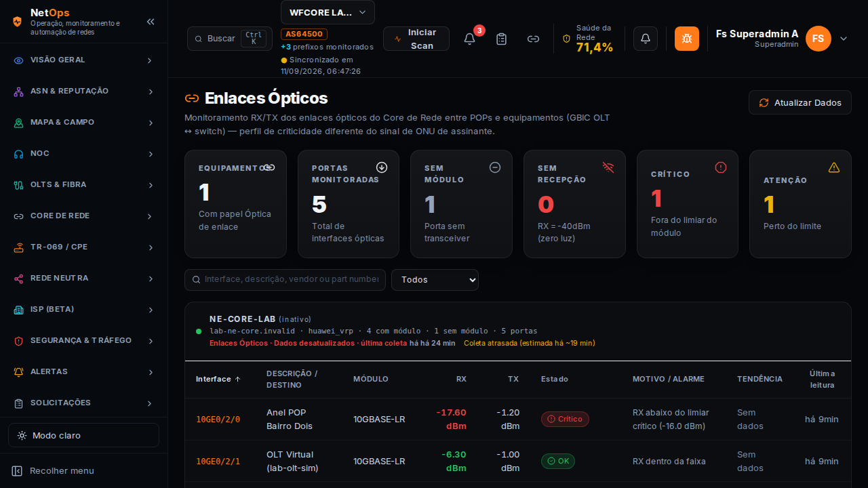Click '+3 prefixos monitorados' text
Image resolution: width=868 pixels, height=488 pixels.
(327, 47)
